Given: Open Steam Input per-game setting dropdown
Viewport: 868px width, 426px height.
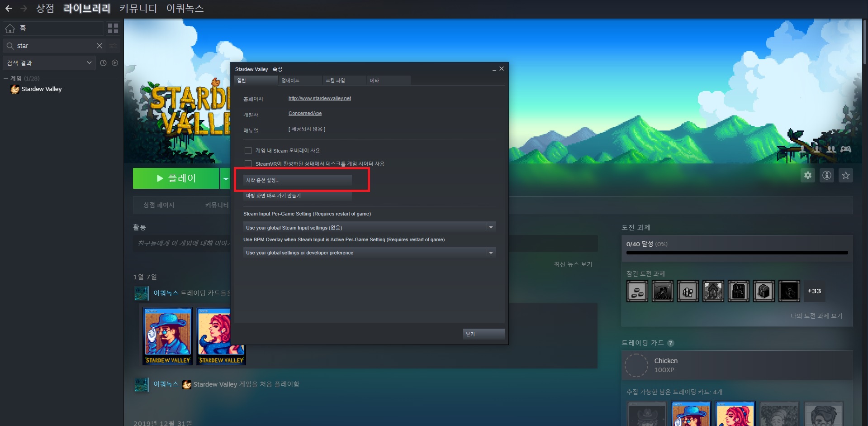Looking at the screenshot, I should tap(369, 227).
